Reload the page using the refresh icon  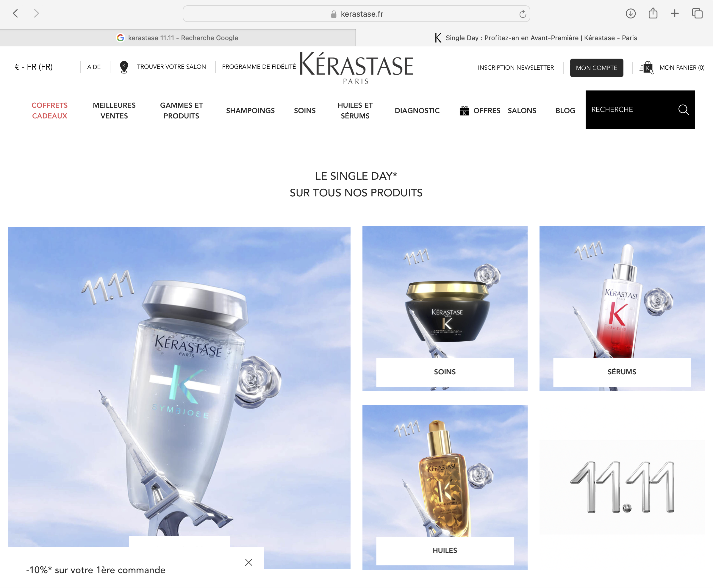tap(523, 14)
